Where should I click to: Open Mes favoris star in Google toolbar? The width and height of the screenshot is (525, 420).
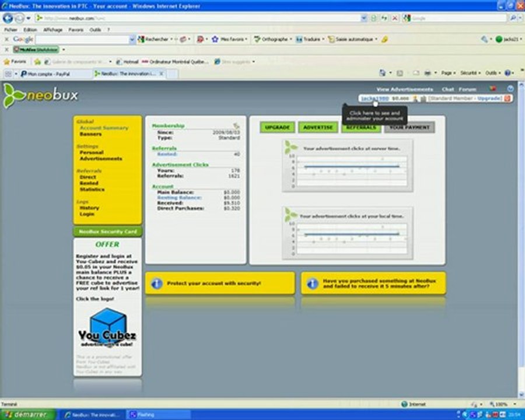click(229, 39)
